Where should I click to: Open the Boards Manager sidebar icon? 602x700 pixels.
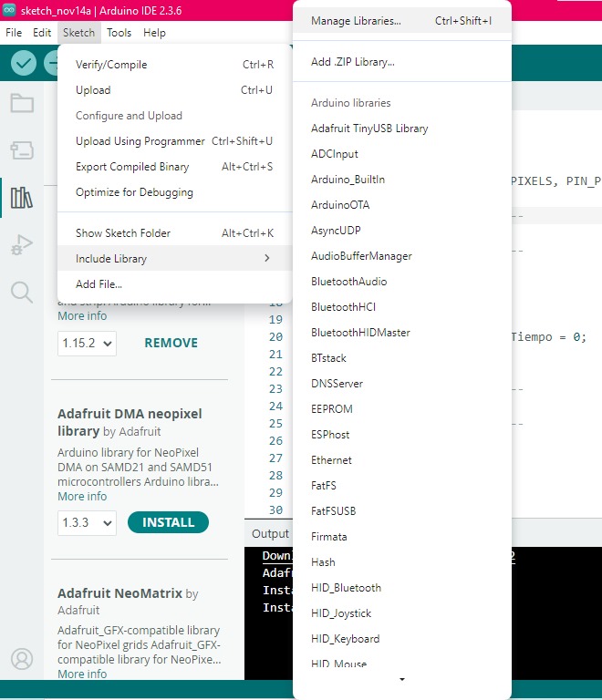click(x=22, y=149)
